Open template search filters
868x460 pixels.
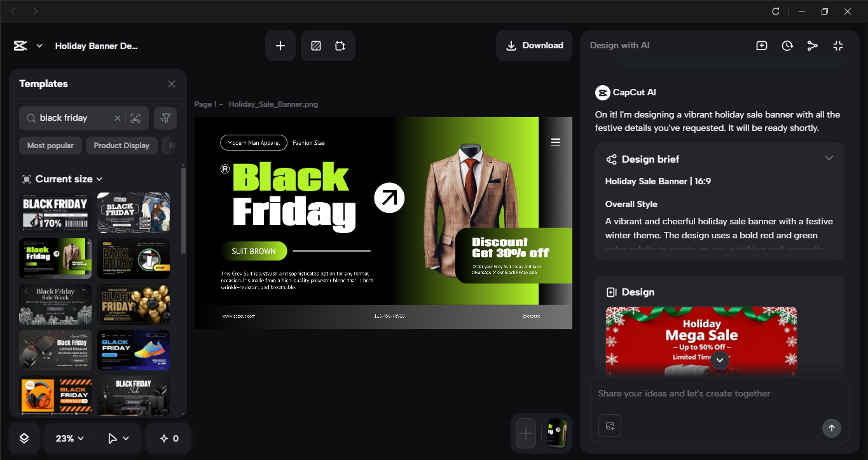click(x=165, y=118)
